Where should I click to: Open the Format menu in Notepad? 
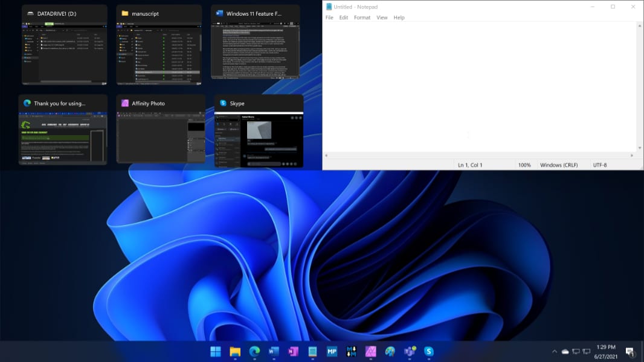click(362, 17)
